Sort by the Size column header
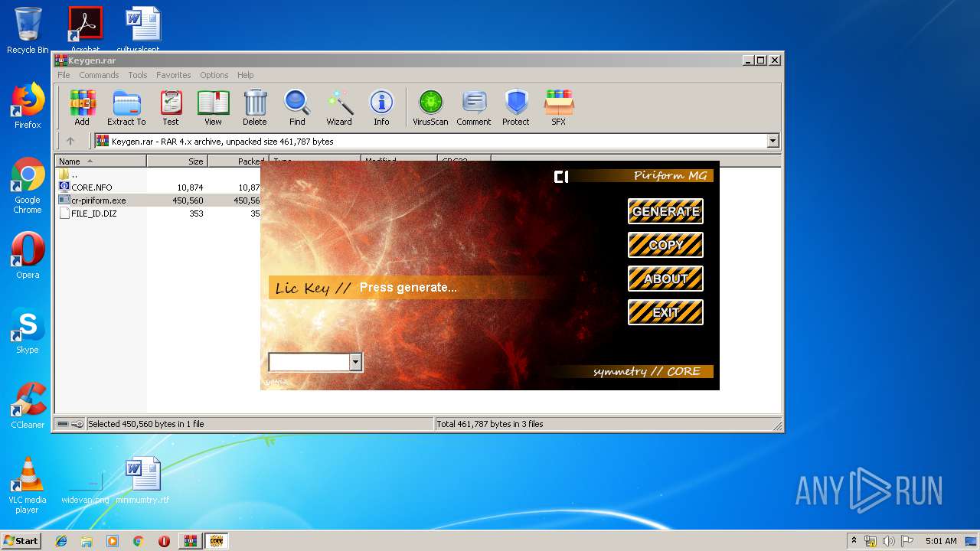980x551 pixels. click(177, 161)
